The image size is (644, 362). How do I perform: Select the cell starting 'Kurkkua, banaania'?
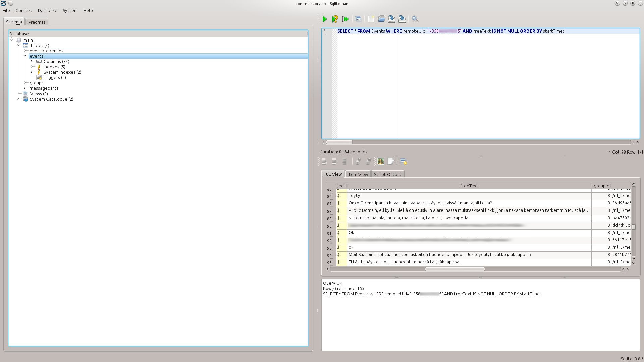point(469,218)
